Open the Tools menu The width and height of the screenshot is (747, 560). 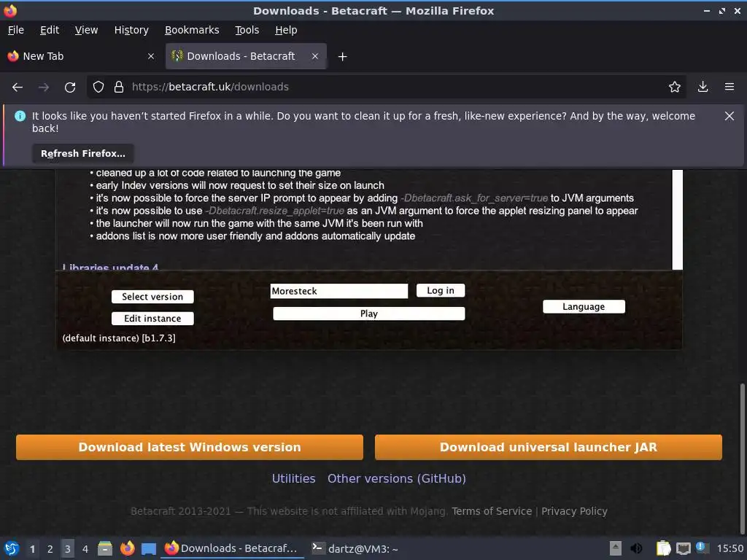pos(247,30)
